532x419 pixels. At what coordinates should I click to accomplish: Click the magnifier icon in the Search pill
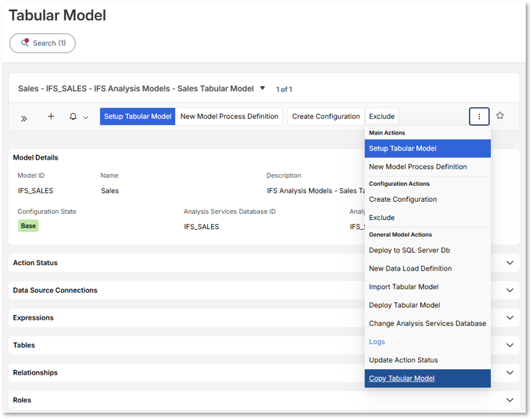click(25, 42)
